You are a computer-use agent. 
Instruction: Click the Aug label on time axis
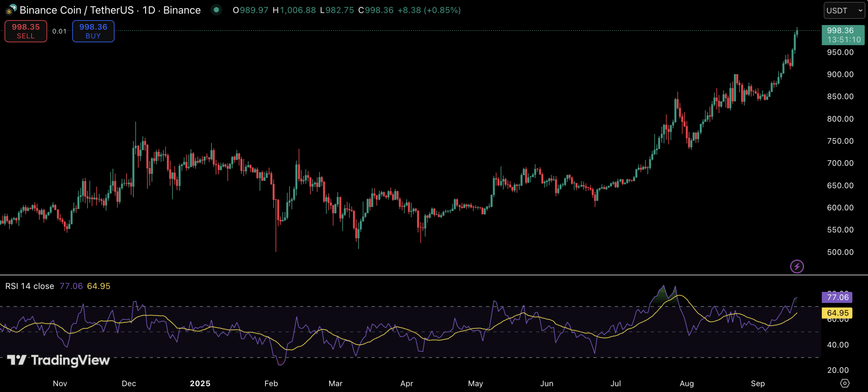(687, 383)
